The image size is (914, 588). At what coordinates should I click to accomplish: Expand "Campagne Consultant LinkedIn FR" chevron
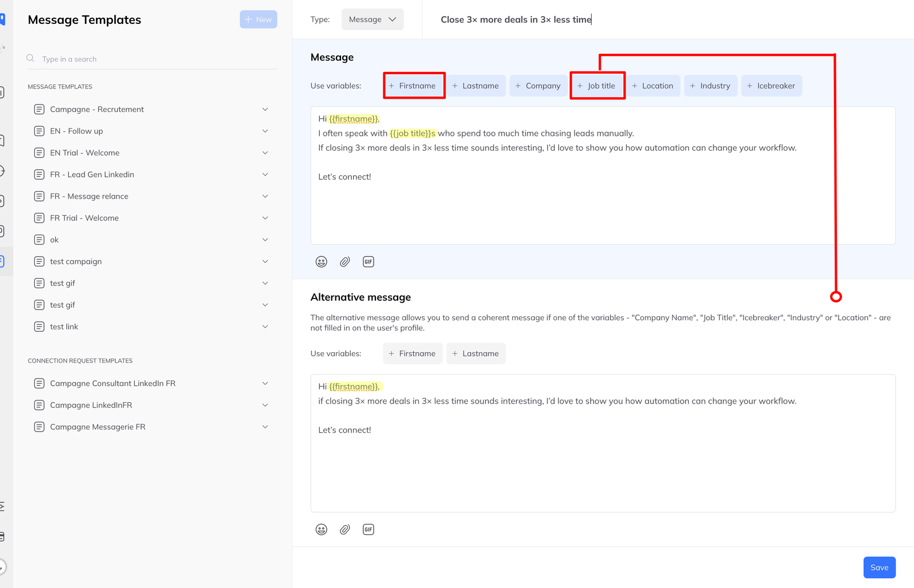[x=265, y=383]
